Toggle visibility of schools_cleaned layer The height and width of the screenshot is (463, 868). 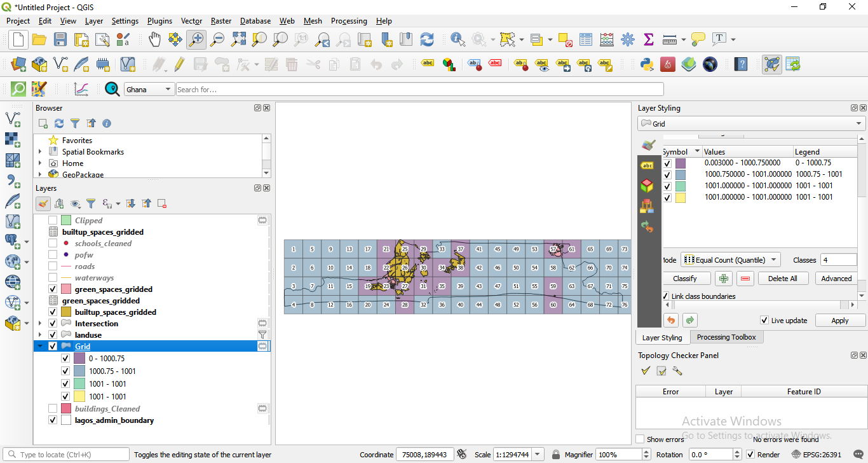[x=53, y=244]
